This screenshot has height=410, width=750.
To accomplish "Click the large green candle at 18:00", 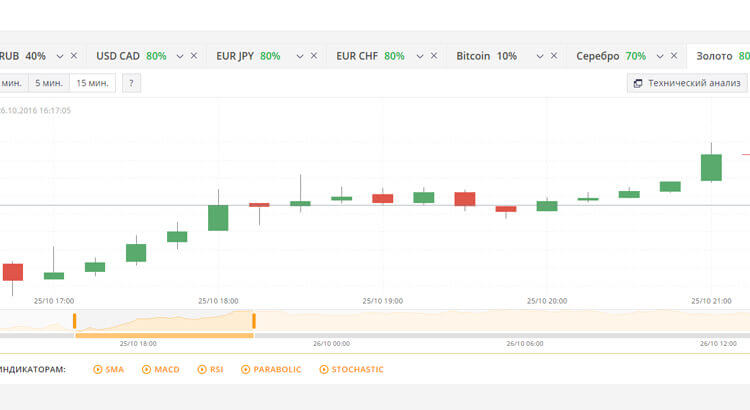I will 218,218.
